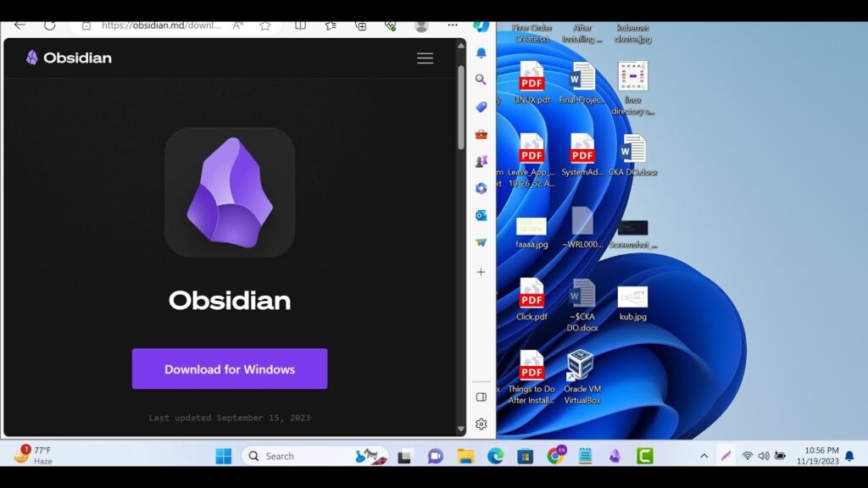Open Microsoft Edge from the taskbar
The image size is (868, 488).
click(495, 456)
